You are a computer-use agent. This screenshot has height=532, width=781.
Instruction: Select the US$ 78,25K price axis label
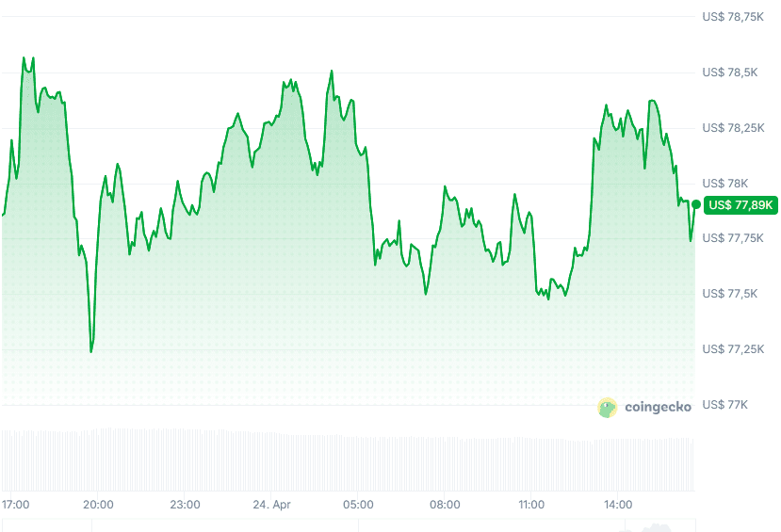[x=733, y=128]
